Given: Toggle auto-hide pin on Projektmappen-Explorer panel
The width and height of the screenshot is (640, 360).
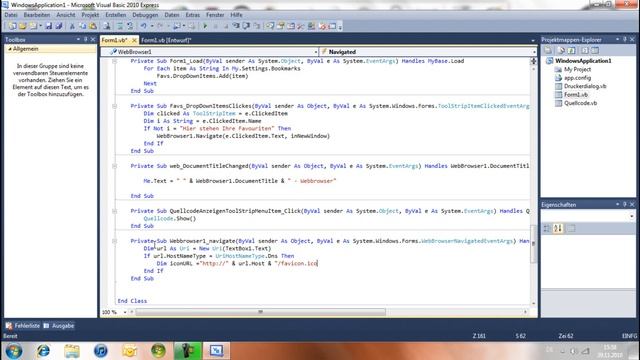Looking at the screenshot, I should [624, 39].
